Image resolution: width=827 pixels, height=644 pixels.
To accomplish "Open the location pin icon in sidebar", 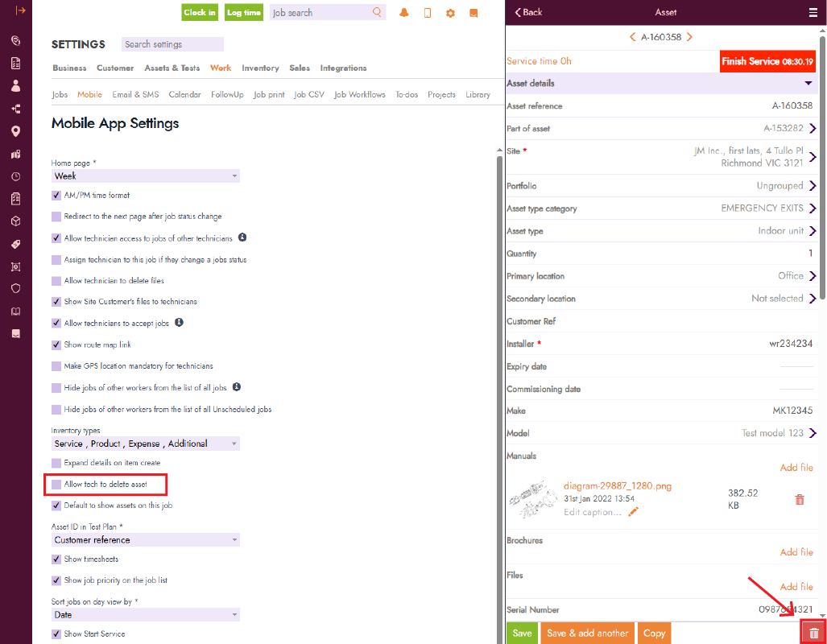I will tap(16, 131).
